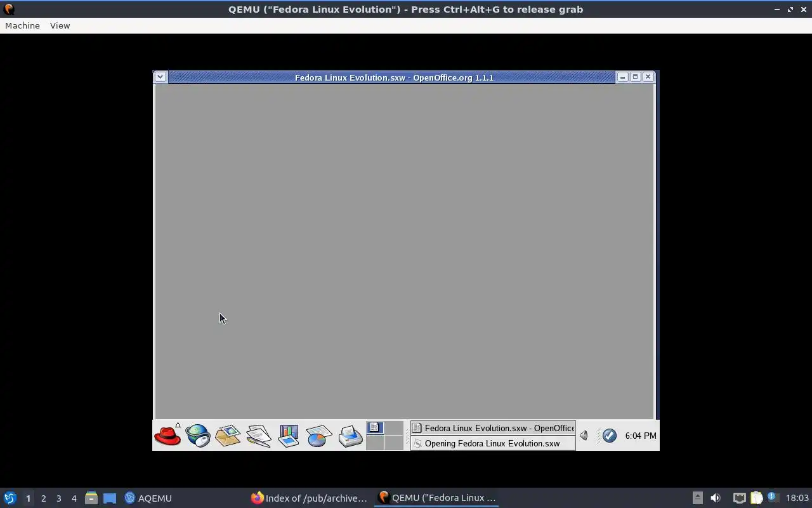Switch to the bottom-right workspace in pager
The height and width of the screenshot is (508, 812).
[394, 443]
